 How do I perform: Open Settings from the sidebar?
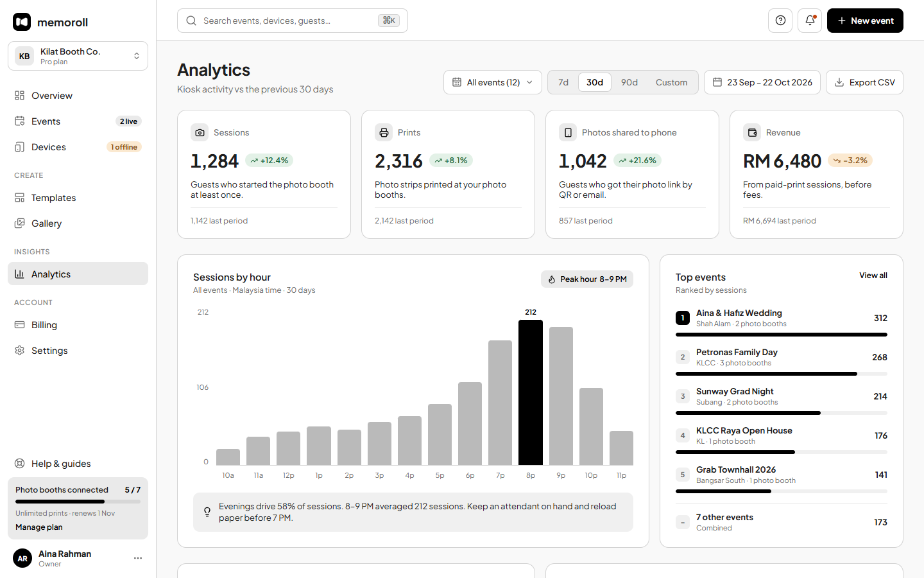78,351
